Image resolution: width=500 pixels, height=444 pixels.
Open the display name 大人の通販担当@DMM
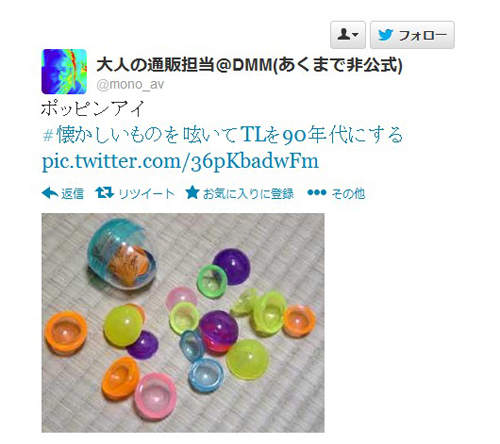pos(249,65)
